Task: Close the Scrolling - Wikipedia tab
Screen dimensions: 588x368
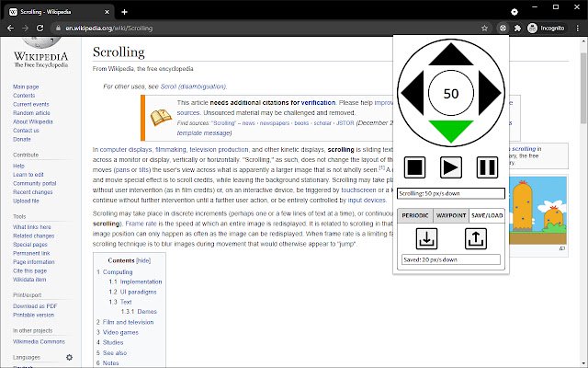Action: point(107,12)
